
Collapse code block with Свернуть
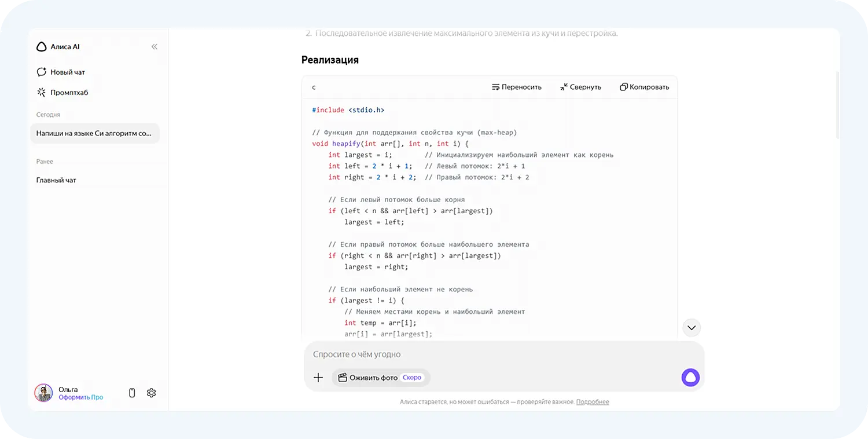580,87
